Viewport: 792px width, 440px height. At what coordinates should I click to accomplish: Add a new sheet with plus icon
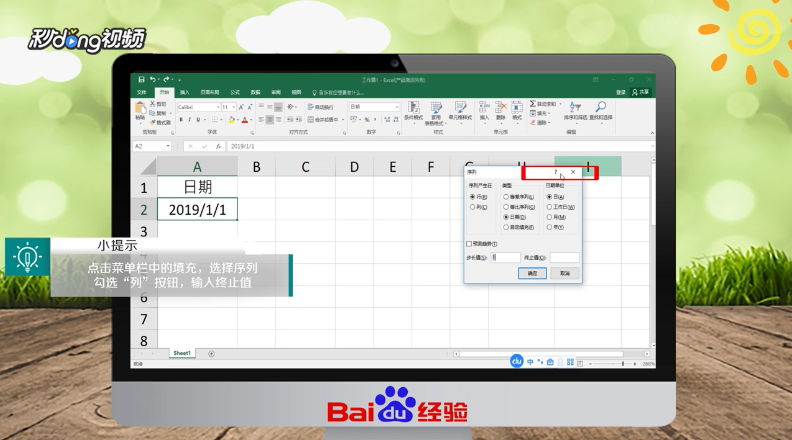coord(212,354)
